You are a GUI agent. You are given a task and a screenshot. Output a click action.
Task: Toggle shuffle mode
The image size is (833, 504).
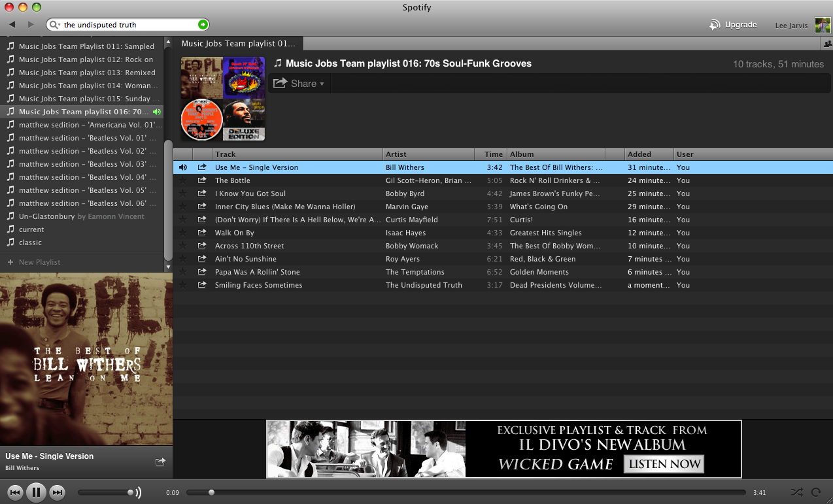click(x=796, y=492)
